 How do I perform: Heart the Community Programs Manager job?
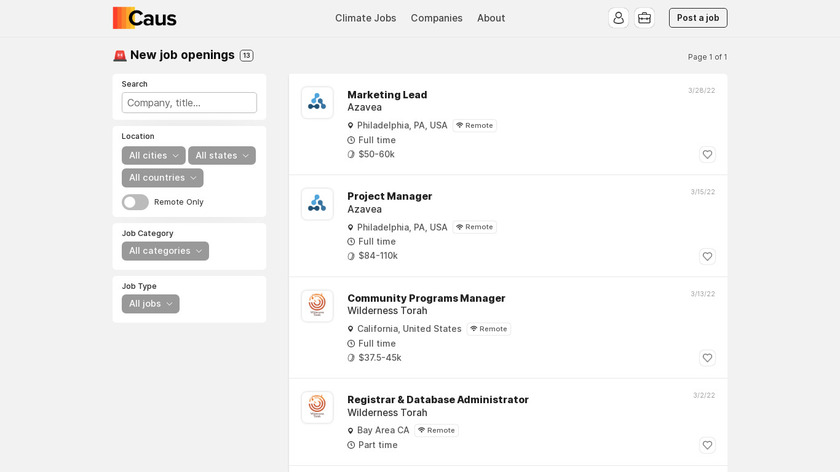coord(707,358)
